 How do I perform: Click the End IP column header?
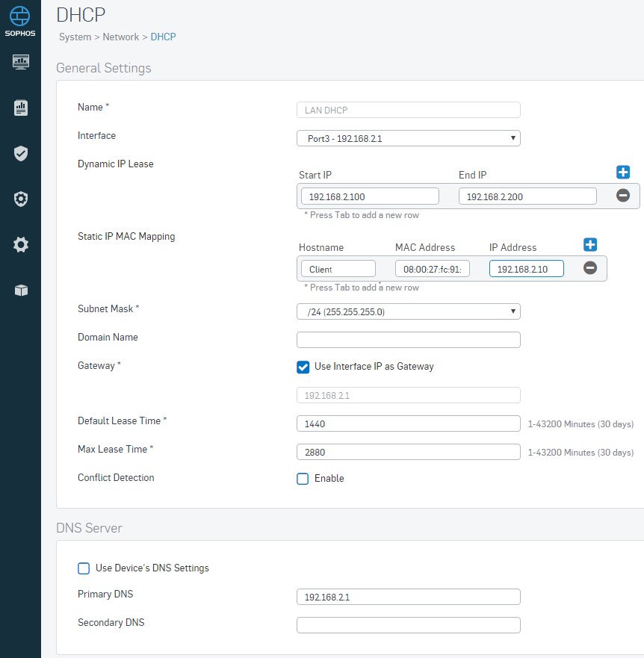tap(473, 175)
